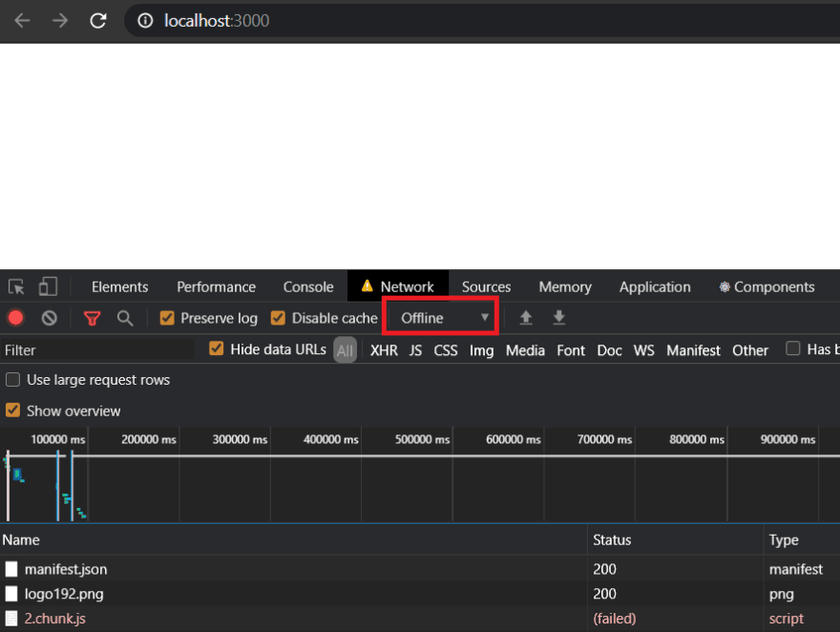Clear the network log

tap(50, 318)
